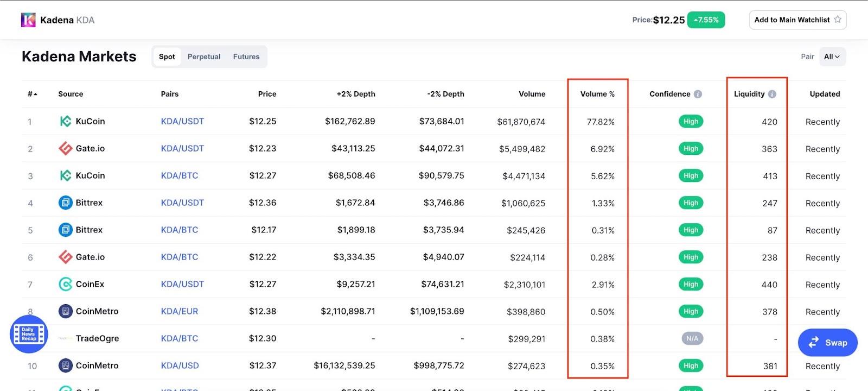Click the $12.25 price in header

[669, 20]
